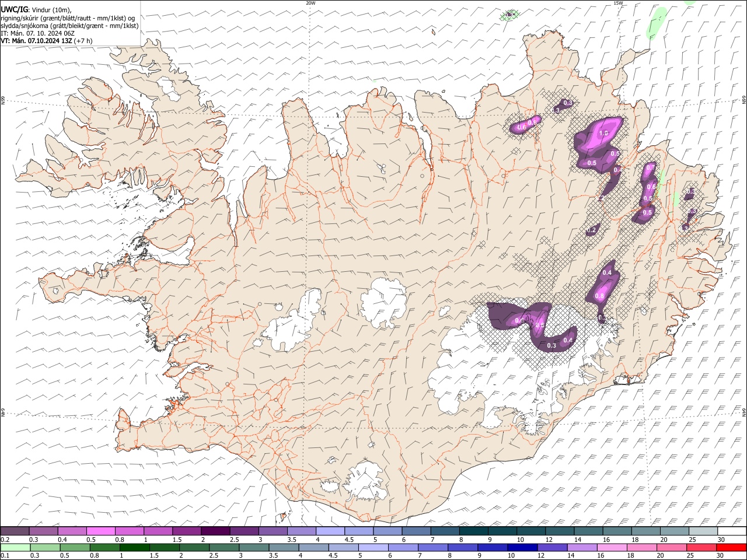Click the '20W' longitude label

pos(310,3)
